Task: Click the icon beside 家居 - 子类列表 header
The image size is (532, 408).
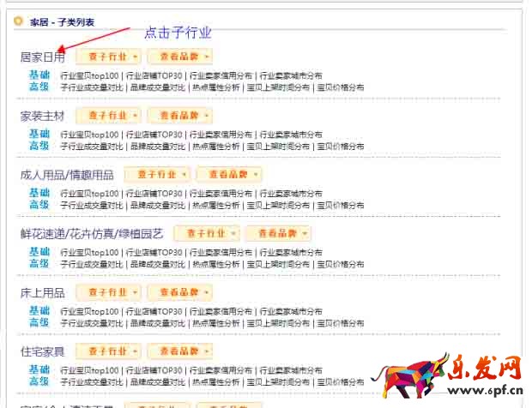Action: point(18,21)
